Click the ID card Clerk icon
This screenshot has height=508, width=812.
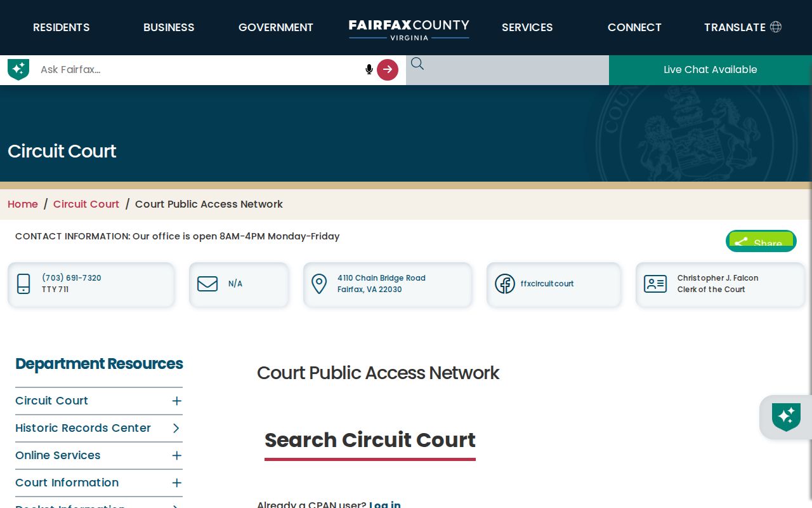click(655, 284)
